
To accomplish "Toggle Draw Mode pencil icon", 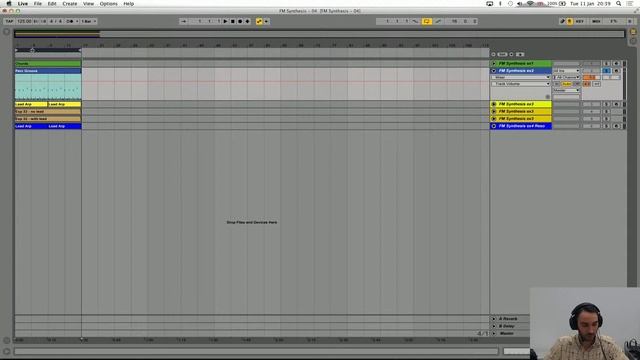I will point(562,21).
